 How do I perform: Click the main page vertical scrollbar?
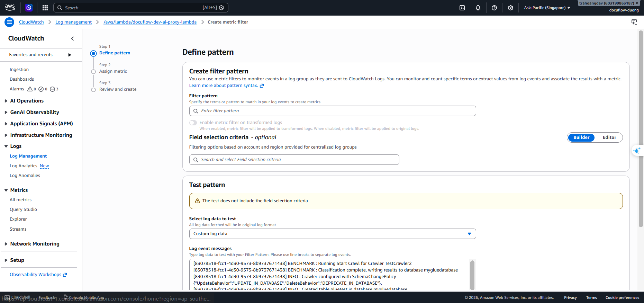[x=641, y=129]
